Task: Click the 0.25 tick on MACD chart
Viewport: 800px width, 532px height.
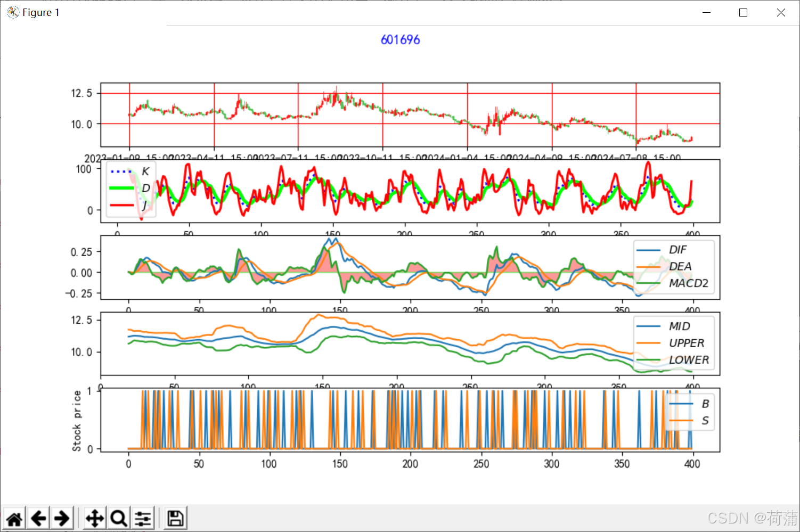Action: [81, 252]
